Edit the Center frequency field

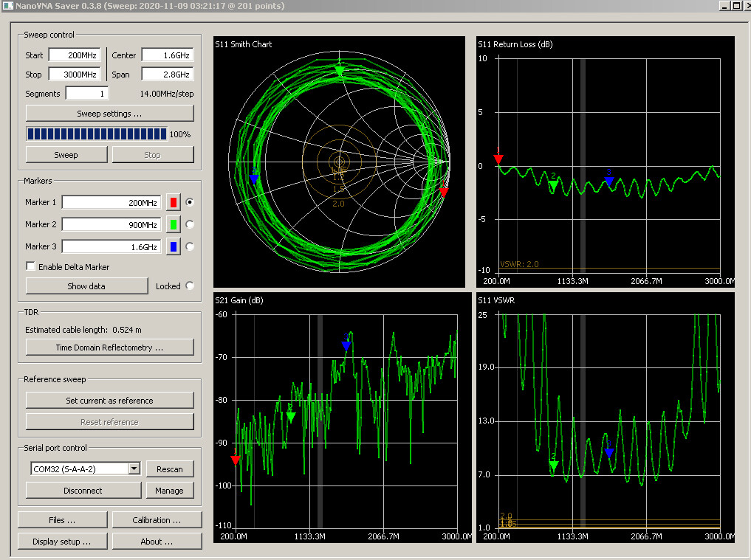coord(168,55)
